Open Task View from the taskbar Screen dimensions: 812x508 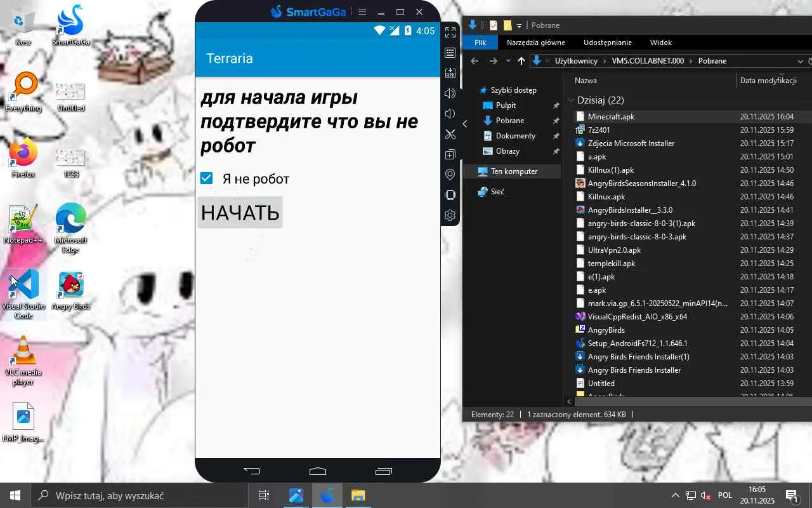click(x=264, y=495)
